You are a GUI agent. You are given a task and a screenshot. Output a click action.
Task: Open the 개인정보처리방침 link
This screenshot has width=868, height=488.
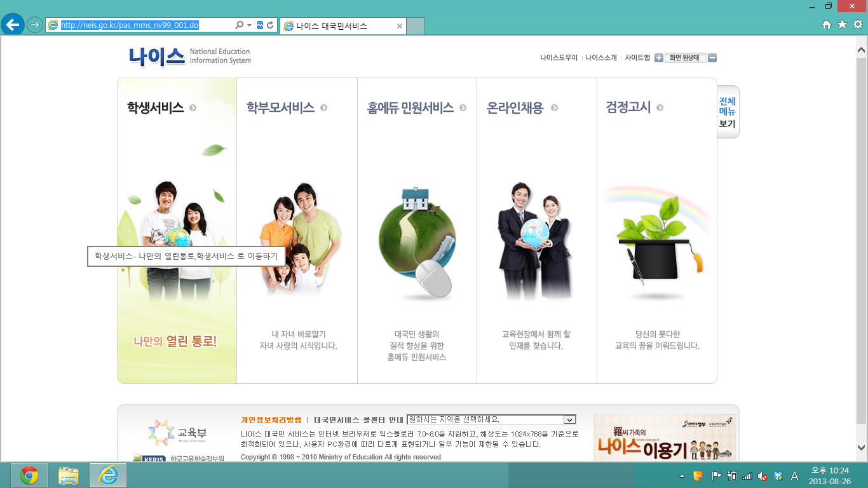click(x=271, y=420)
